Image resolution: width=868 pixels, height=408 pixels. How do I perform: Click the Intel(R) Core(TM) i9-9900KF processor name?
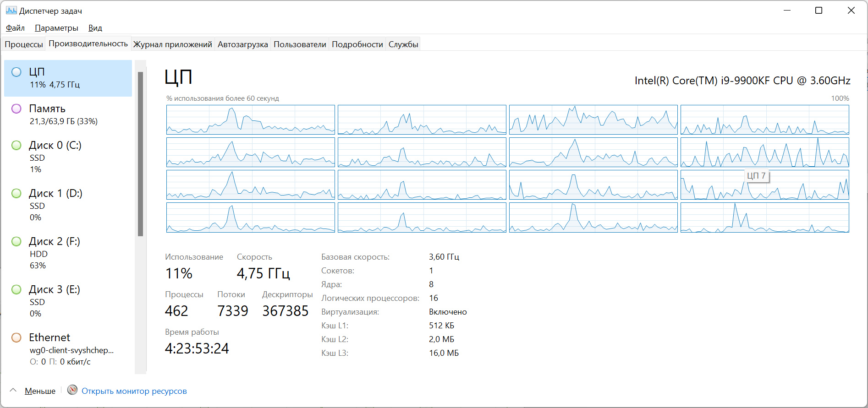742,81
